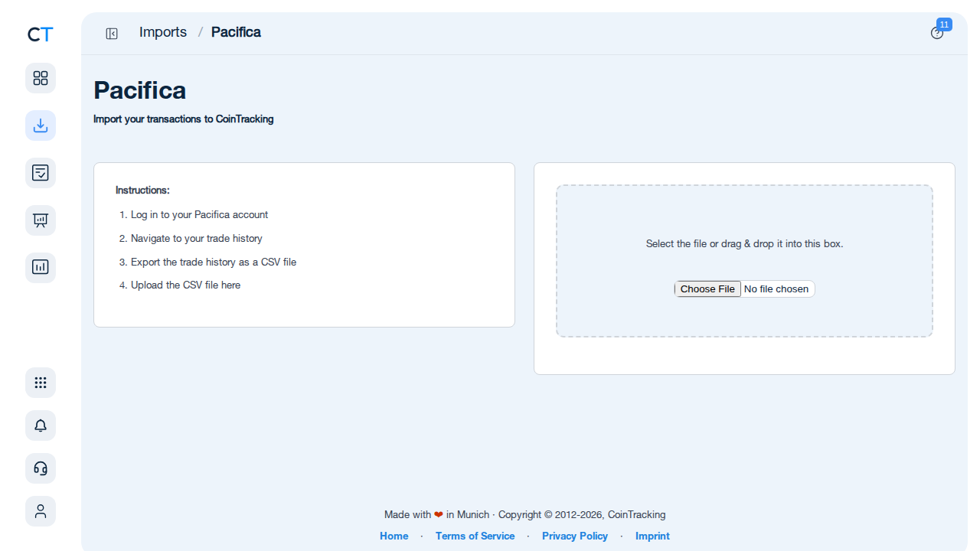Open the Imports download icon in sidebar
This screenshot has width=980, height=551.
pos(41,126)
